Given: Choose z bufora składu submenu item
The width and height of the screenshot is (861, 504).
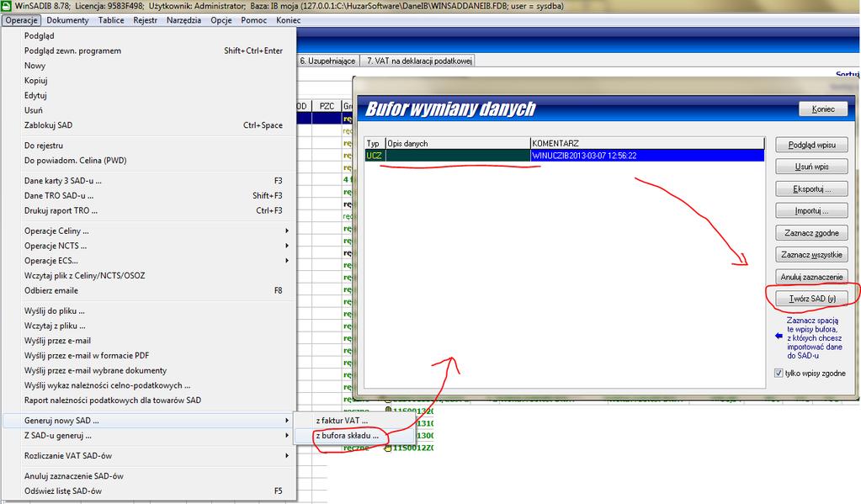Looking at the screenshot, I should [x=354, y=435].
